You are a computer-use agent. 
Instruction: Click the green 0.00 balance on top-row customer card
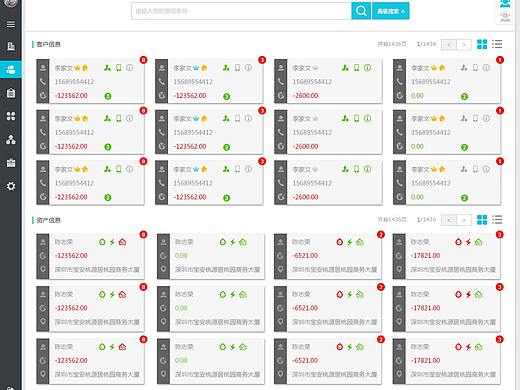(417, 96)
